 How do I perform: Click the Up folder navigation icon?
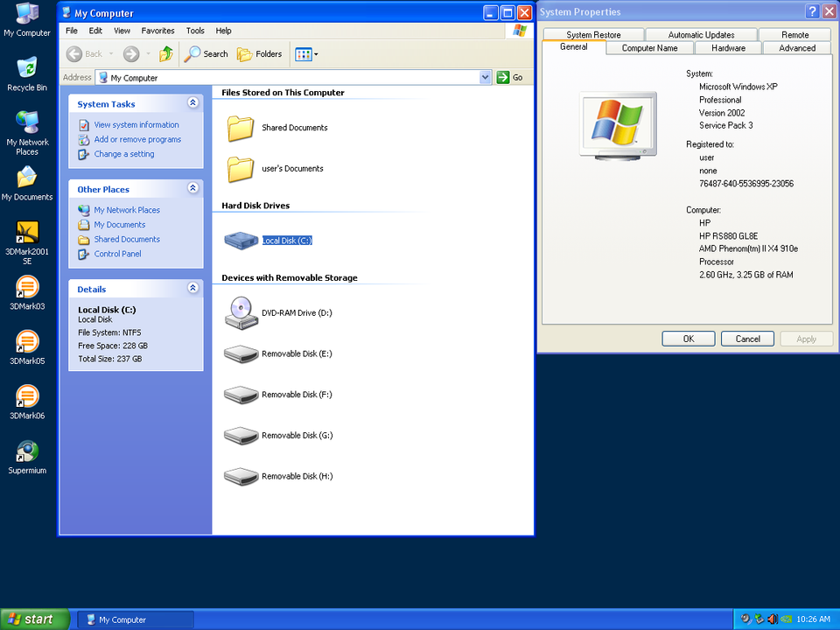(x=165, y=53)
